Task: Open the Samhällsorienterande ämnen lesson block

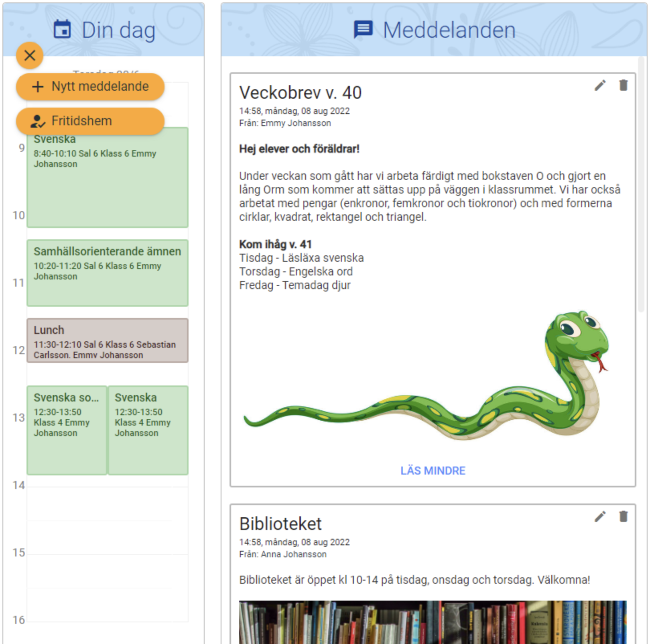Action: [x=108, y=273]
